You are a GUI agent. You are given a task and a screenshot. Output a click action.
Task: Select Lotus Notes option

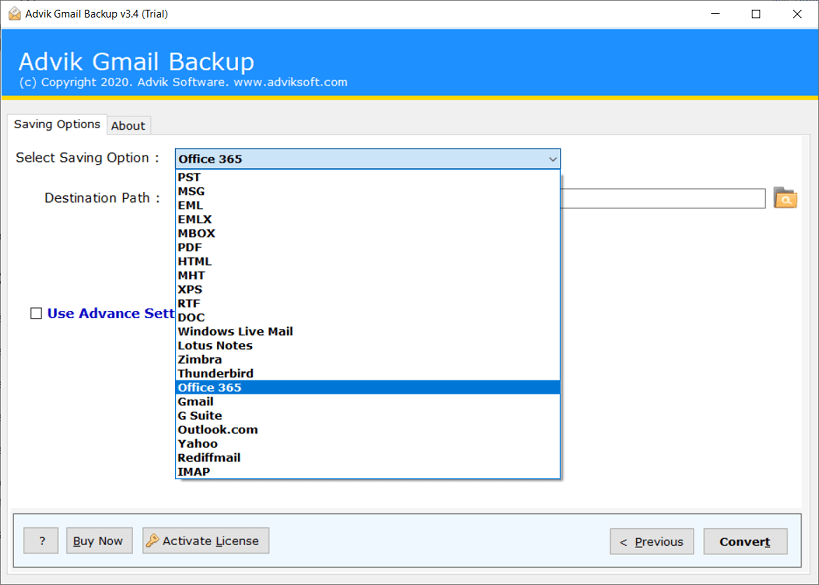[368, 345]
